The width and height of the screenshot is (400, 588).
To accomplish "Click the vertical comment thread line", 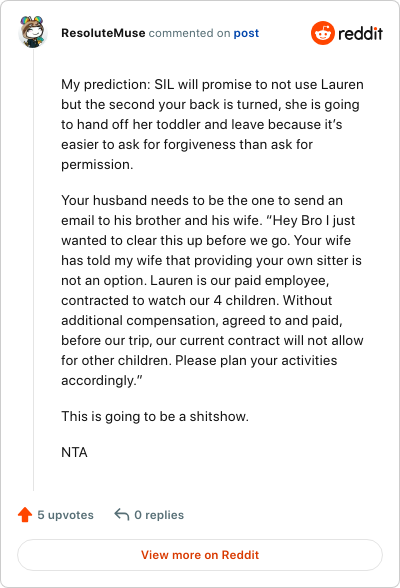I will 33,270.
